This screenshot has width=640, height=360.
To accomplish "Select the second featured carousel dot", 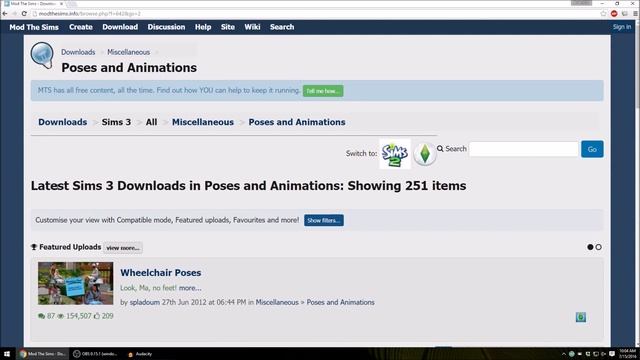I will (x=598, y=247).
